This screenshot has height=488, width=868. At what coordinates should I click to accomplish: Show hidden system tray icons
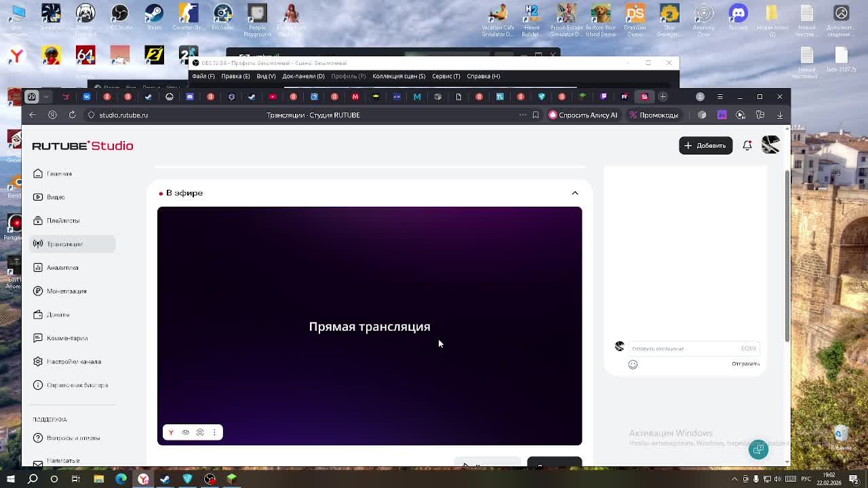coord(734,479)
